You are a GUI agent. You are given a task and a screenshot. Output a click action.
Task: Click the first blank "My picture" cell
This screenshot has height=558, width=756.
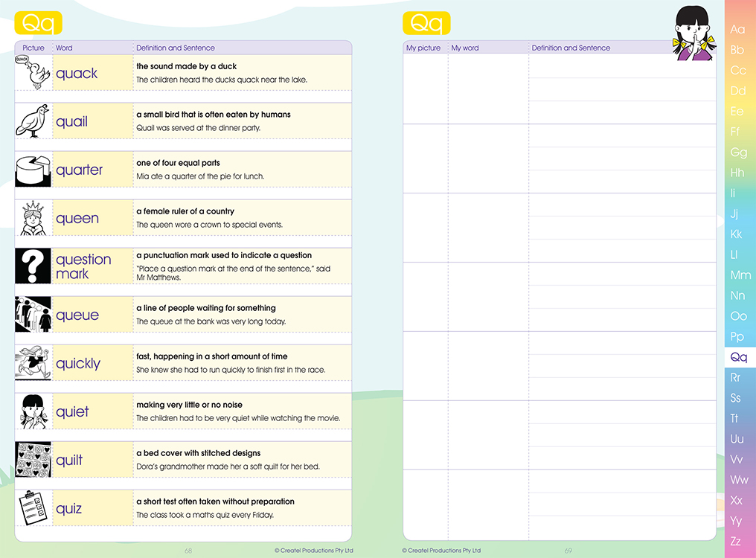coord(425,89)
